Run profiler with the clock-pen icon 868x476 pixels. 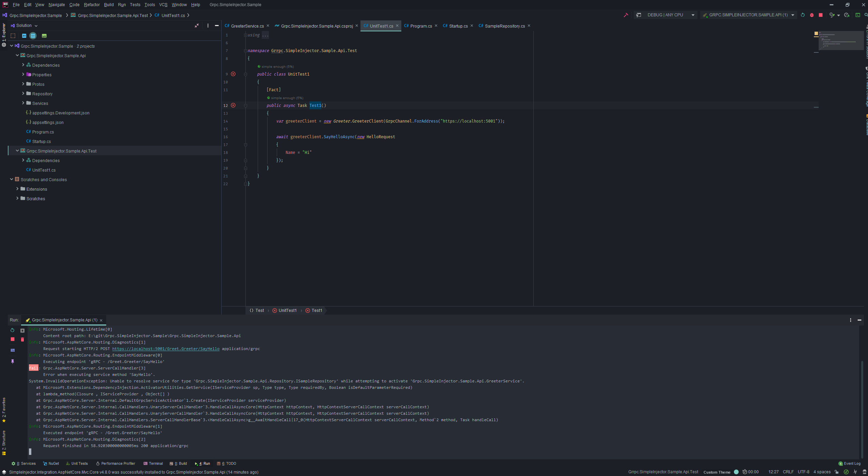[831, 15]
